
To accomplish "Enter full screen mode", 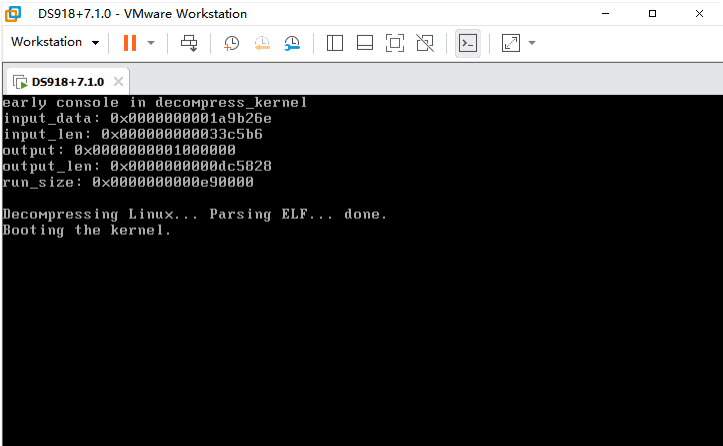I will click(x=395, y=43).
